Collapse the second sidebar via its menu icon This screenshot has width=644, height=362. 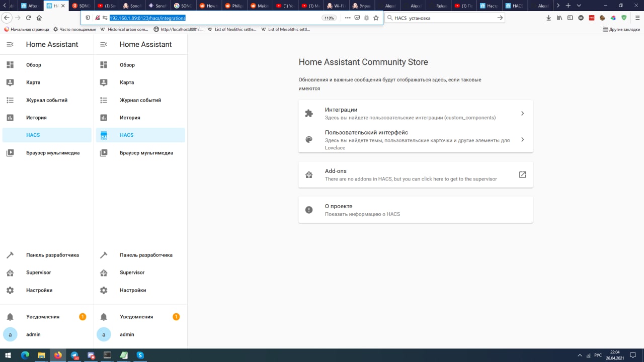(104, 44)
